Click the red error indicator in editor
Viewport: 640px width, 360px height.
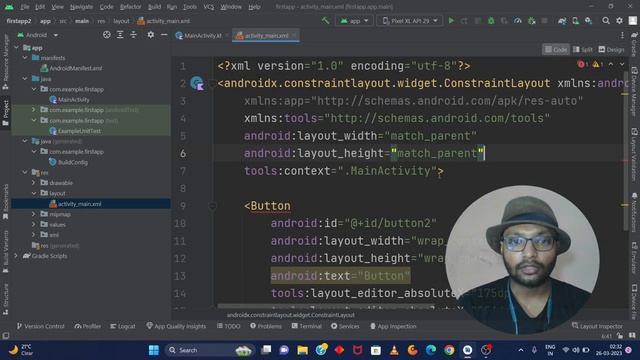(582, 64)
